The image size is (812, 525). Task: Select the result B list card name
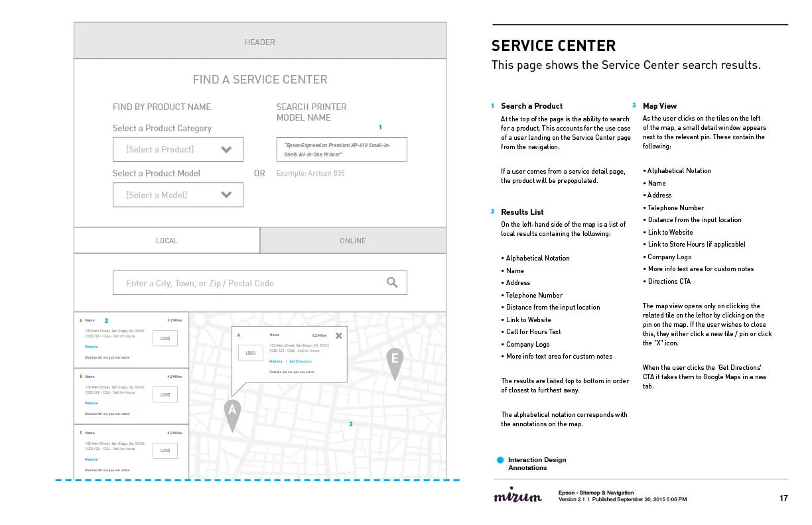pos(90,377)
